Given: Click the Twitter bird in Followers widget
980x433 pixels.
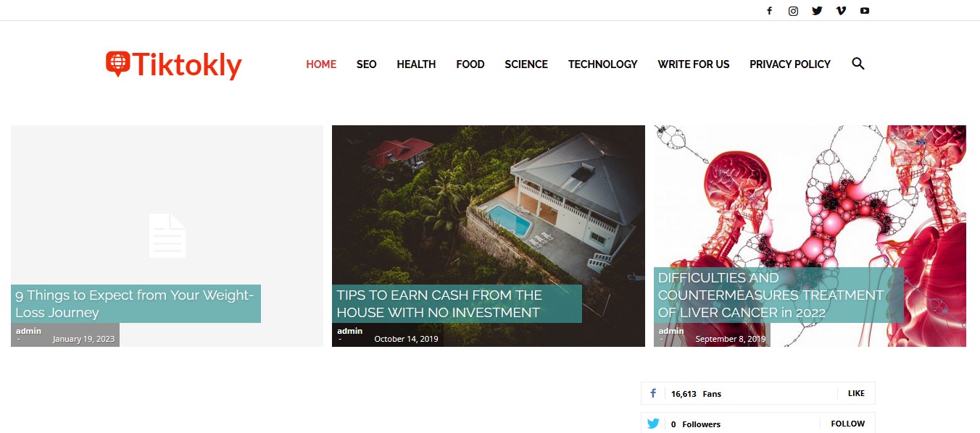Looking at the screenshot, I should [x=653, y=424].
